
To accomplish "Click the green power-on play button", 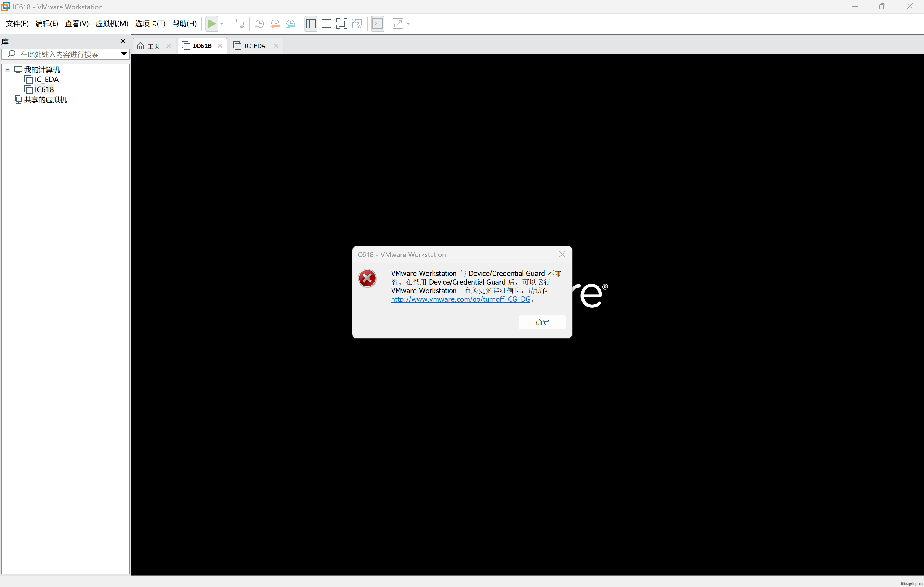I will tap(211, 24).
